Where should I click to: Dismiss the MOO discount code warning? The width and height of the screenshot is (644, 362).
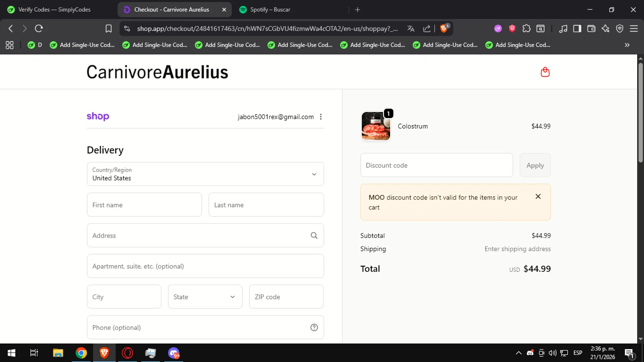tap(538, 196)
